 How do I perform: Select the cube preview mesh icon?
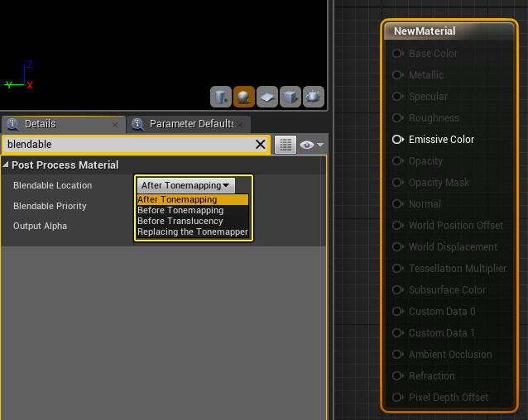pyautogui.click(x=290, y=98)
